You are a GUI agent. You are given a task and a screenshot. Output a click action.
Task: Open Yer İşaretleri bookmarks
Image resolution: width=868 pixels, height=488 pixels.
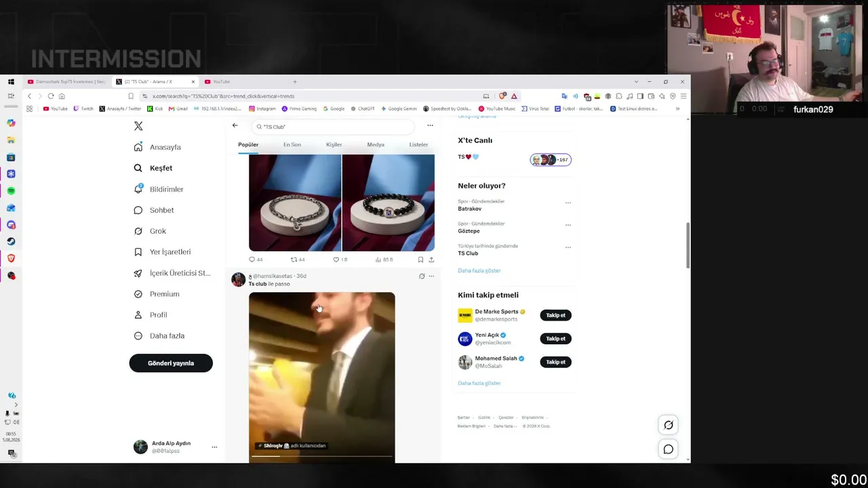coord(162,252)
